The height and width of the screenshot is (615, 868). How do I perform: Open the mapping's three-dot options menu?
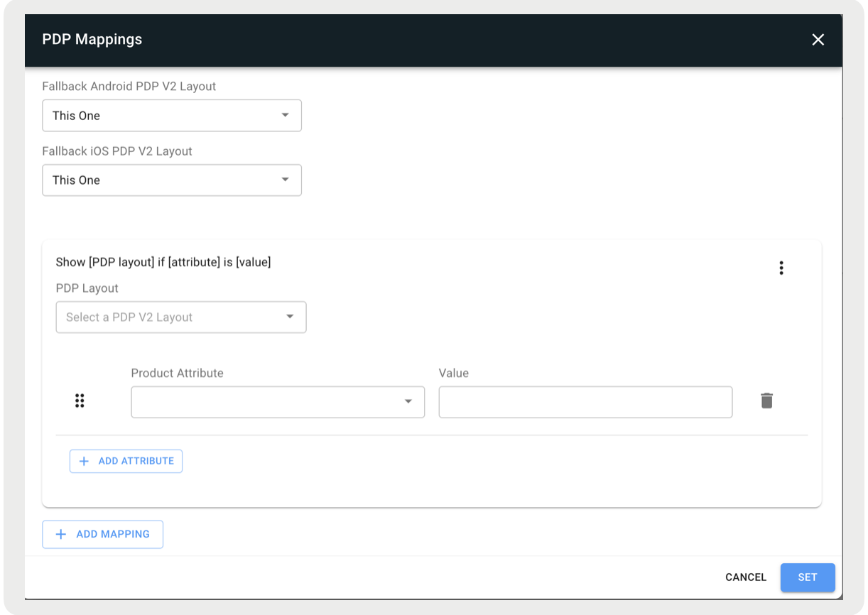coord(781,268)
